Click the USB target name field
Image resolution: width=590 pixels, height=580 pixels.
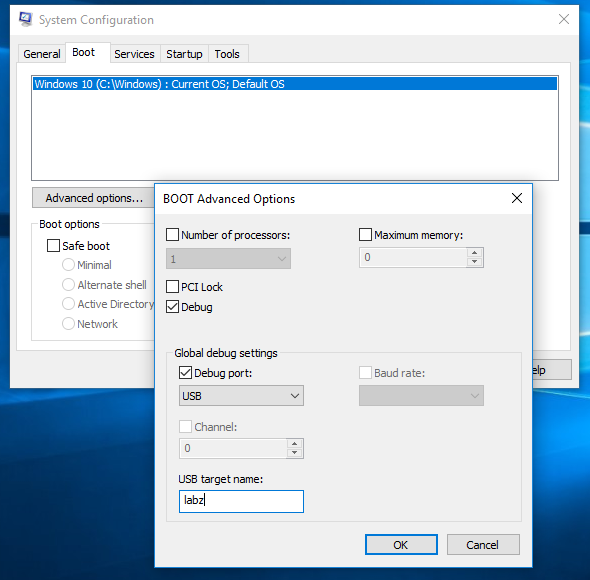[x=241, y=501]
